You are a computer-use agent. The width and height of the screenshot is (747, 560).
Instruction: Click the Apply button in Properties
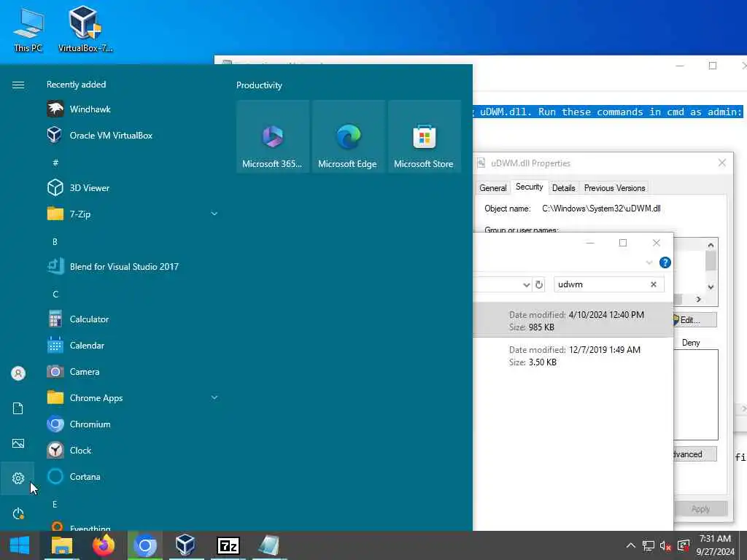pos(700,509)
